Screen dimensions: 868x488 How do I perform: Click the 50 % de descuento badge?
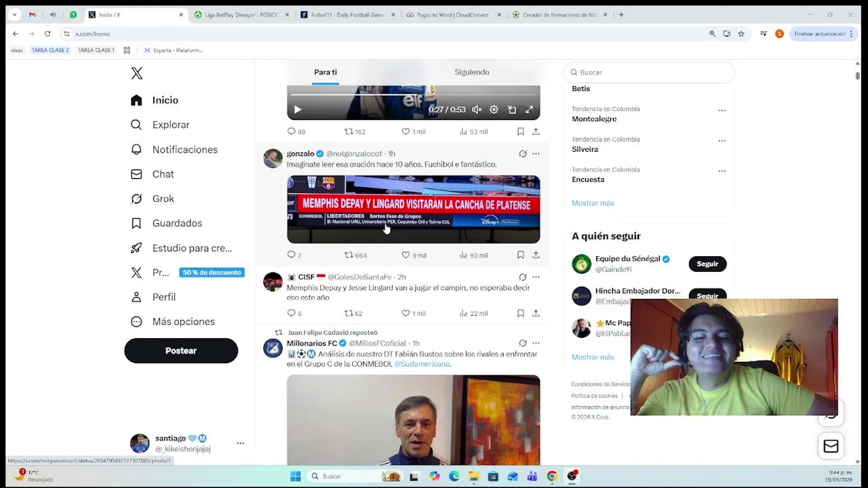pos(212,272)
